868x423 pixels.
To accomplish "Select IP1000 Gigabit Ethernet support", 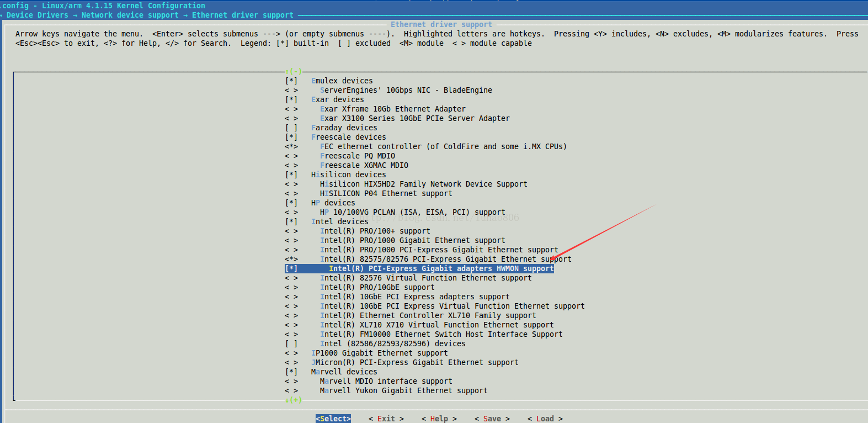I will pos(380,353).
